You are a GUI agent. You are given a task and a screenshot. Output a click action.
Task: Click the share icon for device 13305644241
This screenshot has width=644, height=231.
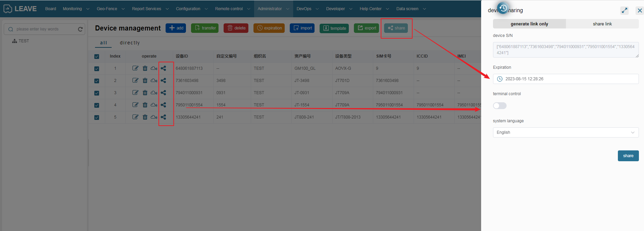point(163,117)
